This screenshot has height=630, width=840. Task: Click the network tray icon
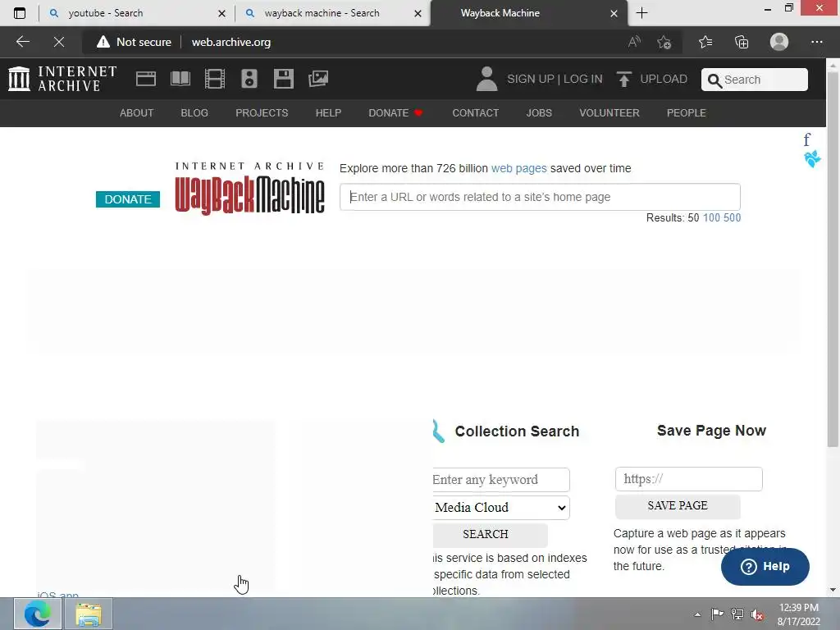click(737, 614)
